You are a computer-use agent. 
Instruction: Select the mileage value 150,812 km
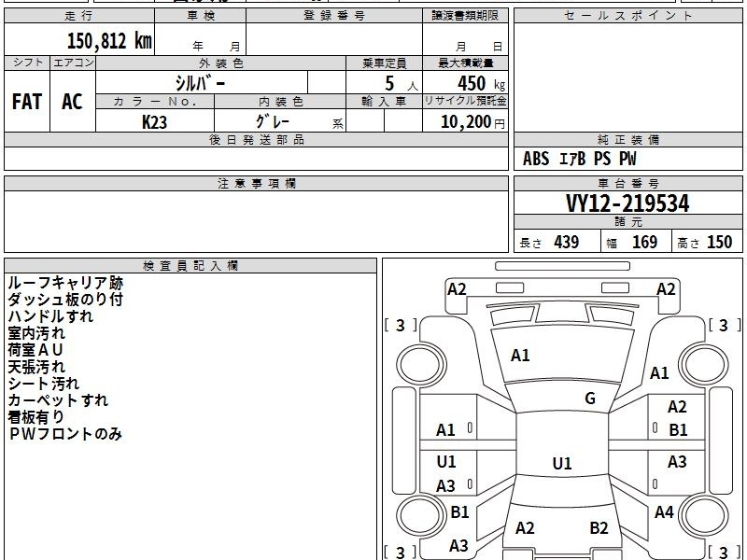(109, 41)
